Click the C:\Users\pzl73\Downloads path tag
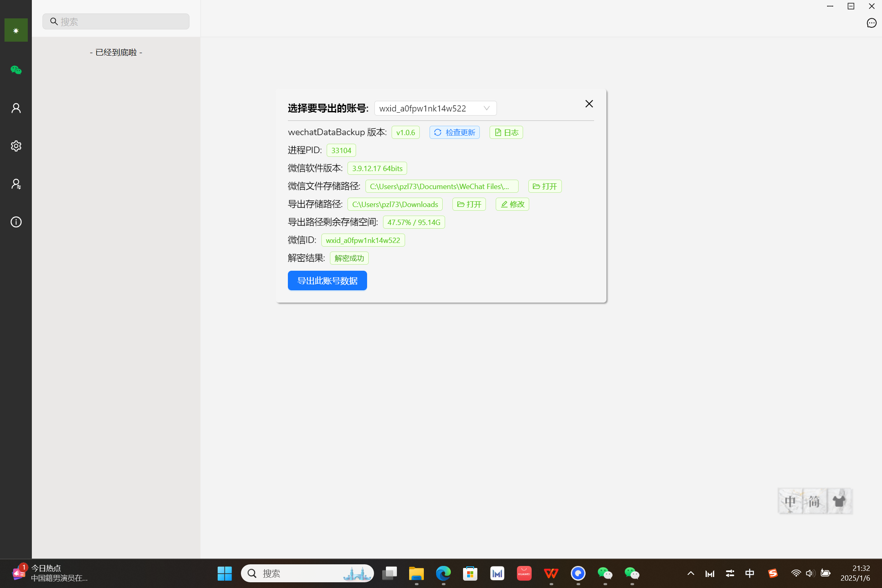The height and width of the screenshot is (588, 882). pyautogui.click(x=395, y=204)
